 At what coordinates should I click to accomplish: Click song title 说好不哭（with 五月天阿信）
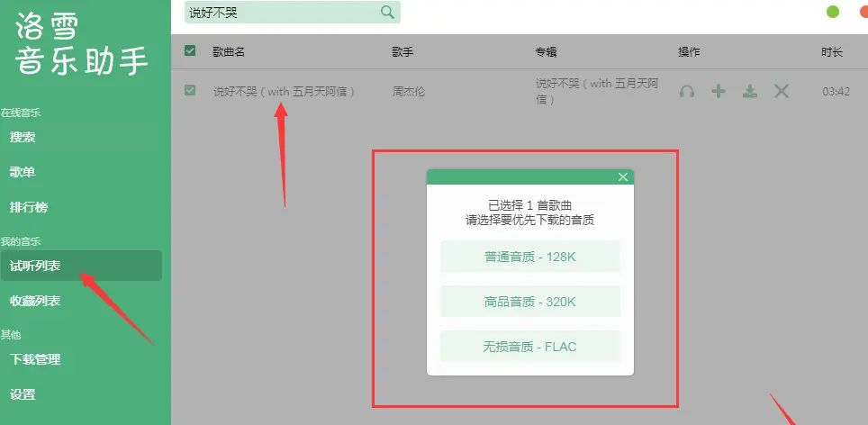284,91
